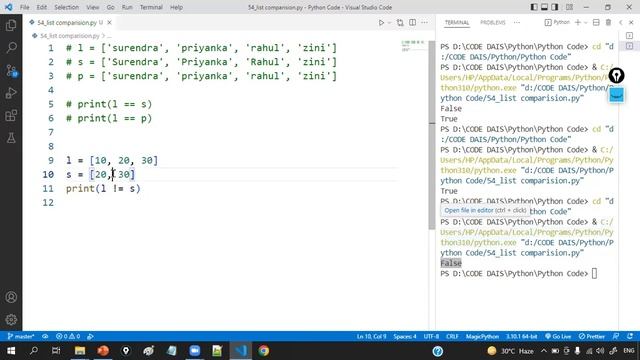Click the breadcrumb 54_list comparision.py
The width and height of the screenshot is (640, 360).
pyautogui.click(x=69, y=36)
